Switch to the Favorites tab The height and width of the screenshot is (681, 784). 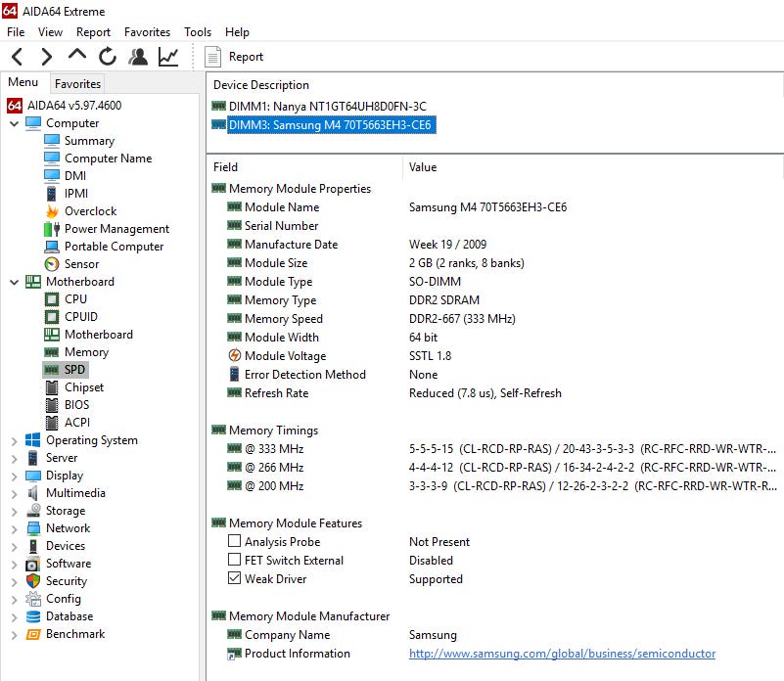click(77, 83)
